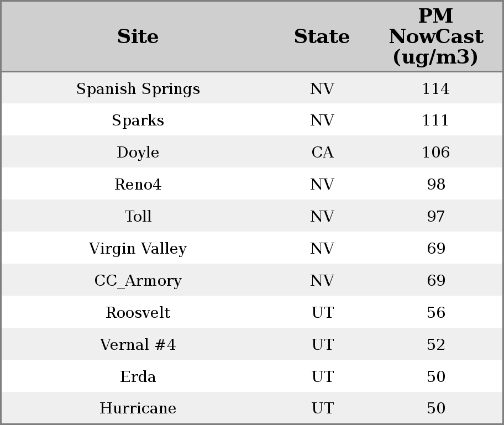Click the 111 value for Sparks

pyautogui.click(x=435, y=120)
